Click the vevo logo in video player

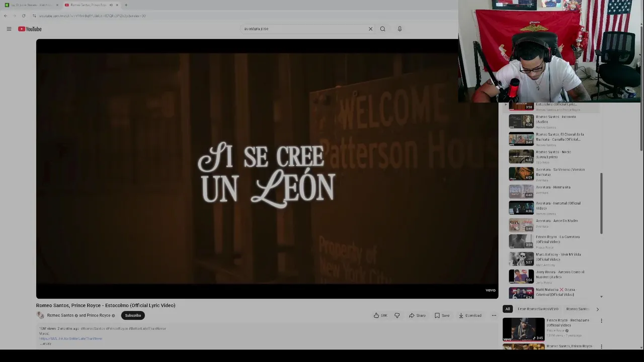[x=491, y=290]
